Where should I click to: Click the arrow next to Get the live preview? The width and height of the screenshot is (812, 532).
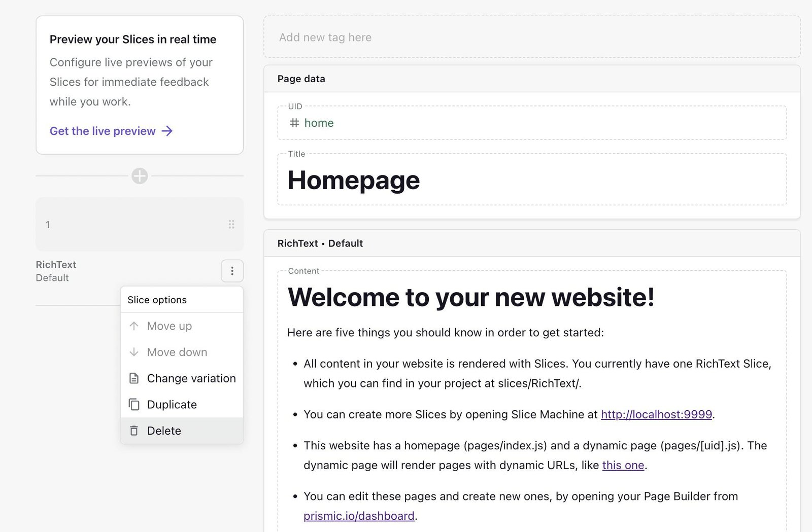167,131
